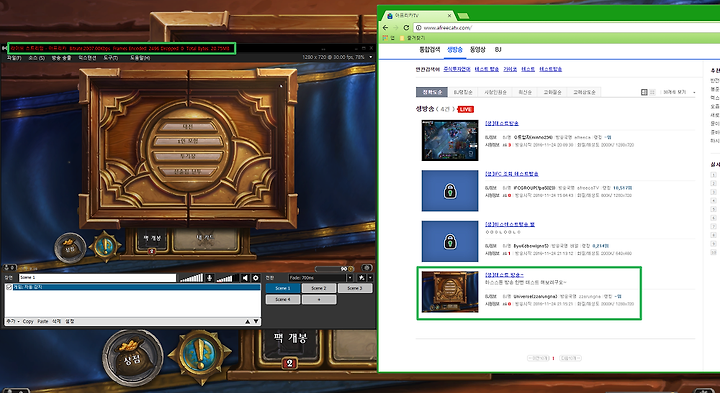Click the shop bag icon in game preview
Screen dimensions: 720x393
[70, 248]
